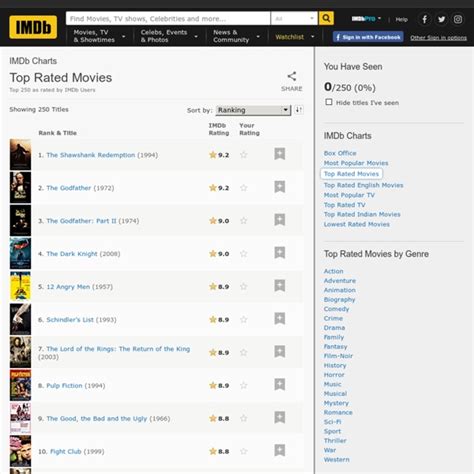
Task: Open the Film-Noir genre link
Action: click(338, 356)
